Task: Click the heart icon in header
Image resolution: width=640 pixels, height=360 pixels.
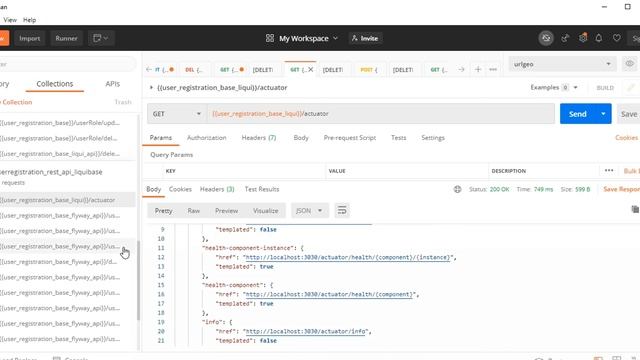Action: point(616,38)
